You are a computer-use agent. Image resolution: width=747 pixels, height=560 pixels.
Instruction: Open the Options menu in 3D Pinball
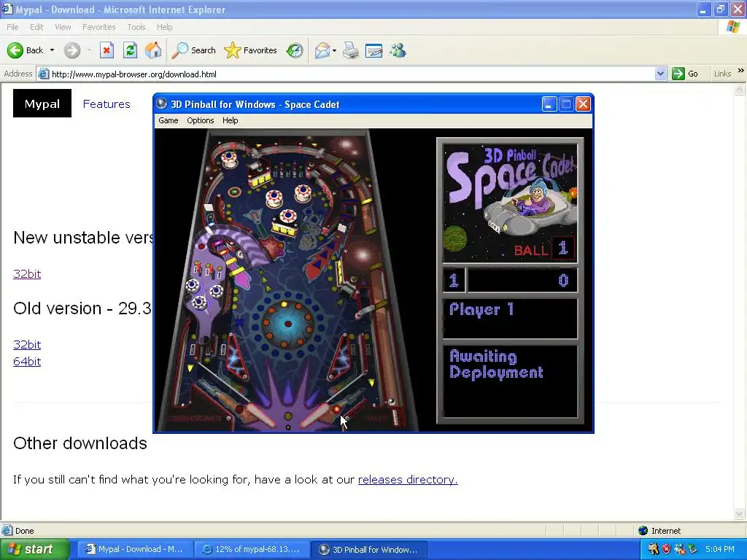tap(200, 120)
